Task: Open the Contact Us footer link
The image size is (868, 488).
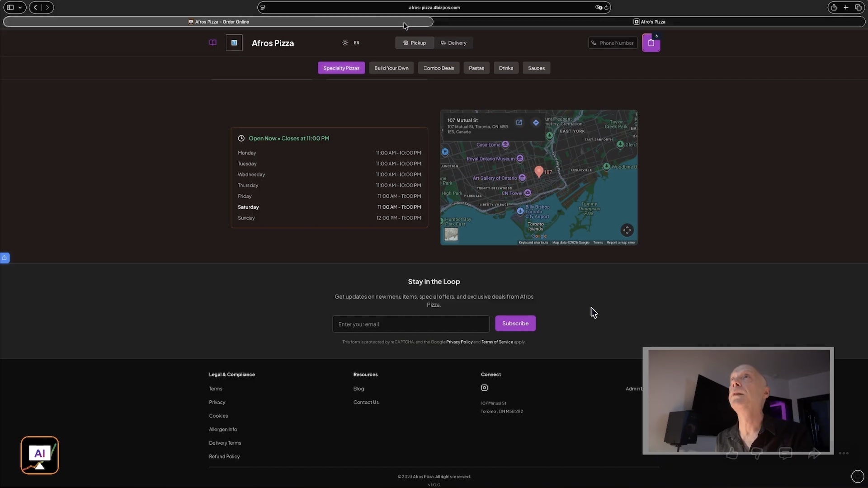Action: [366, 402]
